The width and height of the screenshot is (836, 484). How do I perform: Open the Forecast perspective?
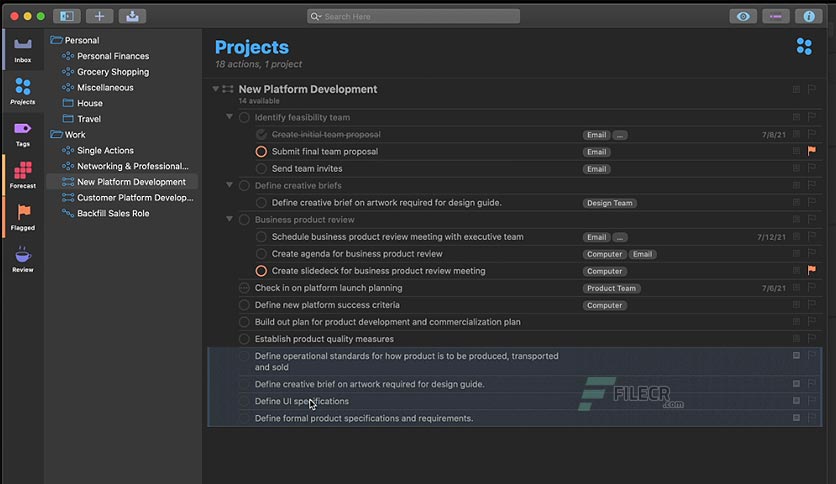click(x=22, y=175)
